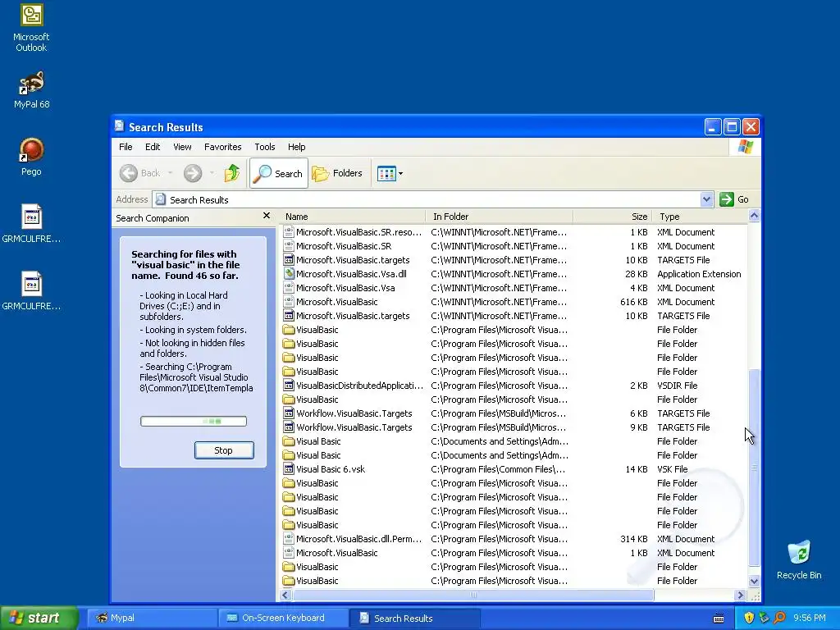Click the 9:56 PM clock

pos(810,618)
